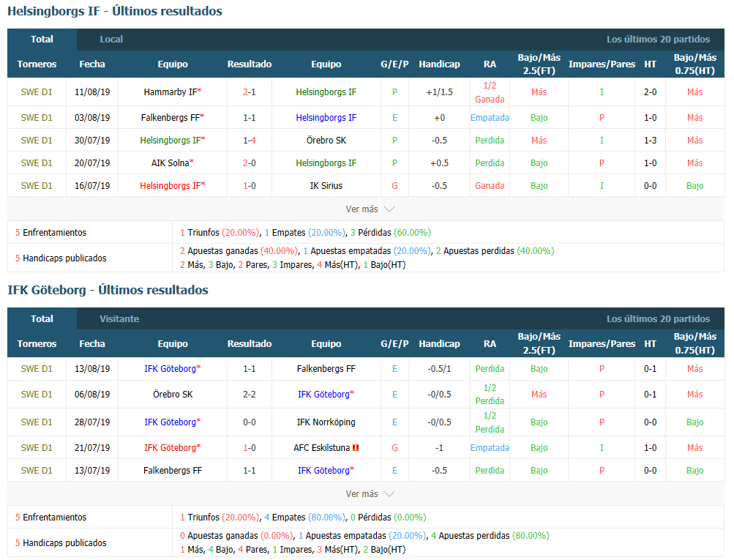Click HT score 1-3
Viewport: 734px width, 560px height.
click(x=650, y=141)
